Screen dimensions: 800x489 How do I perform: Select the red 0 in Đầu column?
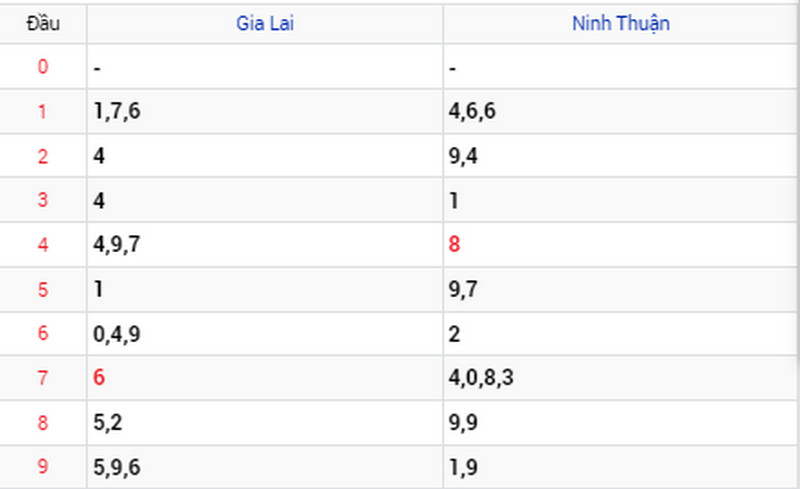43,66
